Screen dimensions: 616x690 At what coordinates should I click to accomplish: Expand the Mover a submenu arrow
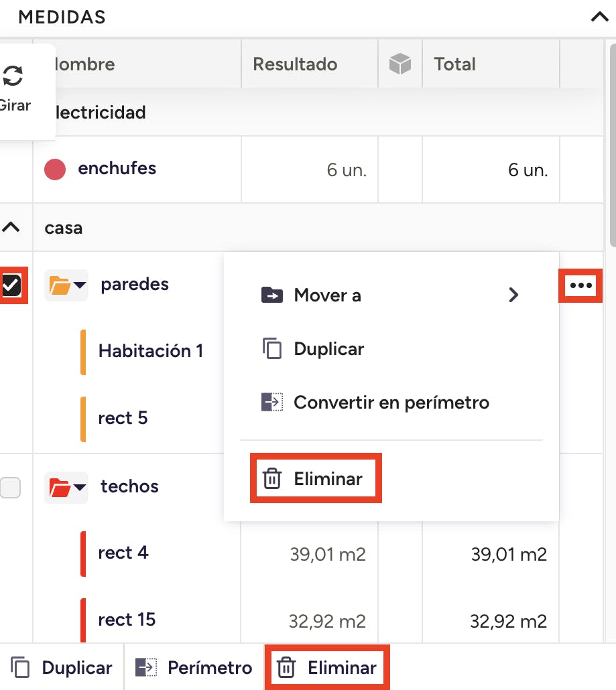[x=513, y=295]
